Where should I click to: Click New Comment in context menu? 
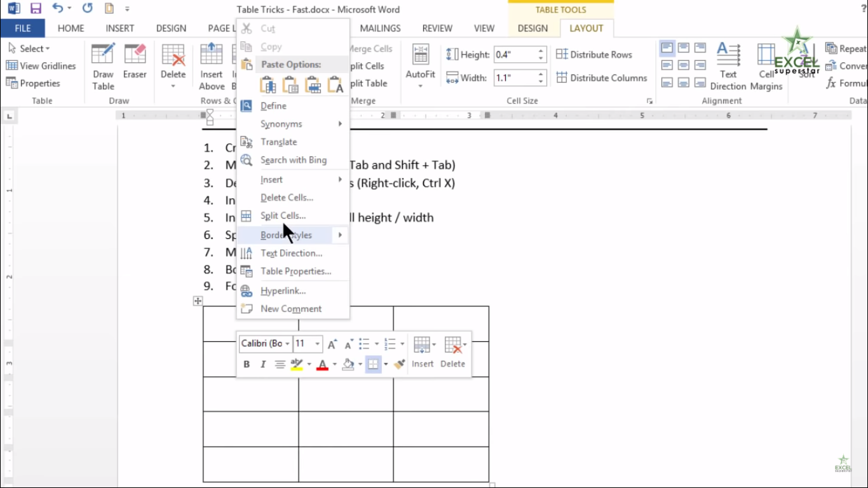(293, 309)
